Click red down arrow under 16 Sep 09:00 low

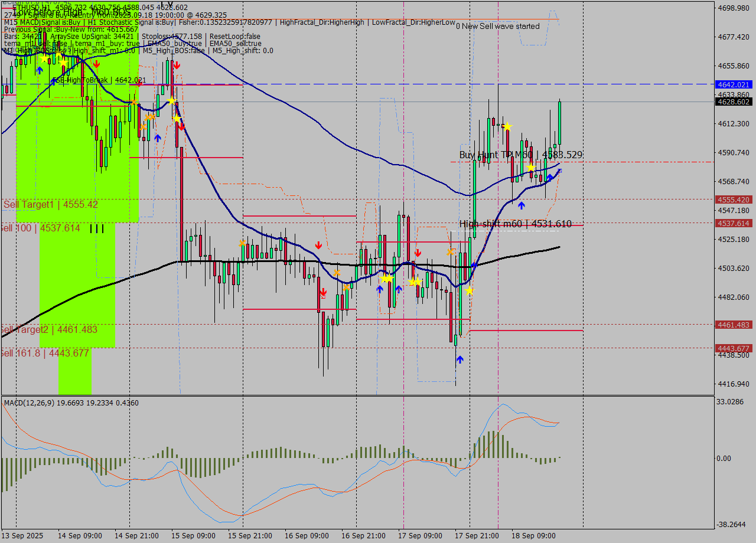(323, 292)
